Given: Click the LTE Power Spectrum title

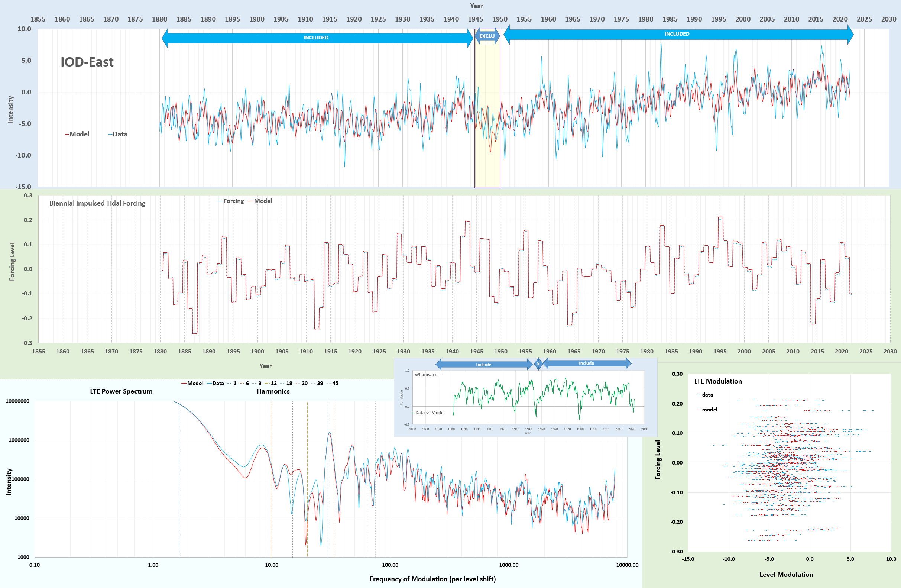Looking at the screenshot, I should [121, 391].
